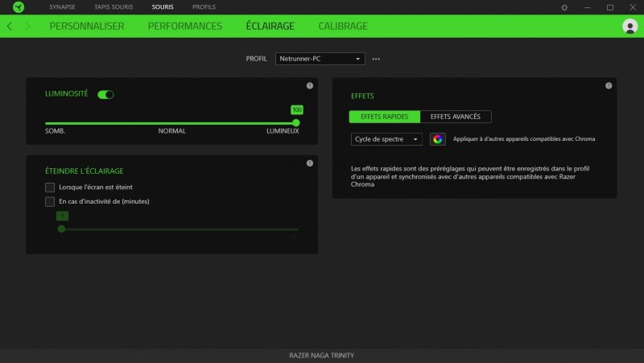Click the Normal brightness label
644x363 pixels.
[x=172, y=131]
